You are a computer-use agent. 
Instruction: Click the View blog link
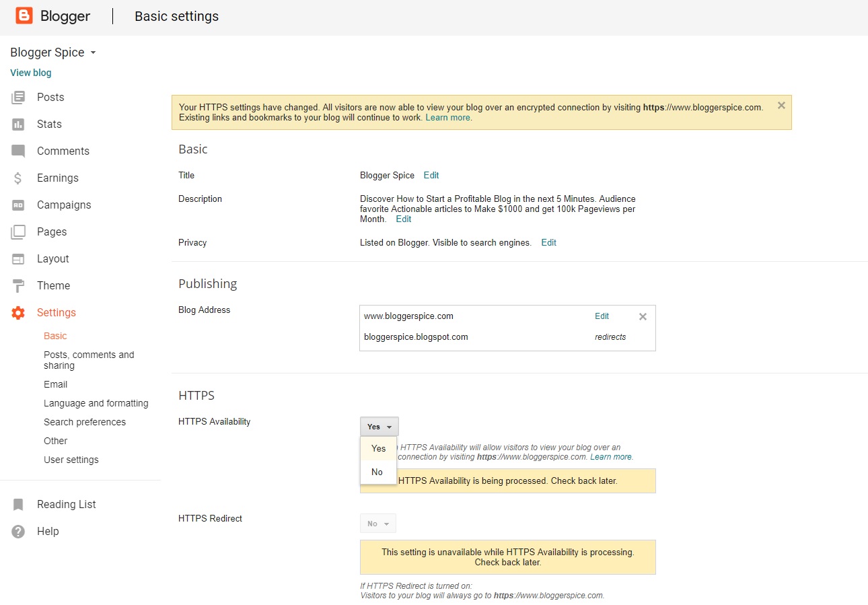tap(31, 73)
